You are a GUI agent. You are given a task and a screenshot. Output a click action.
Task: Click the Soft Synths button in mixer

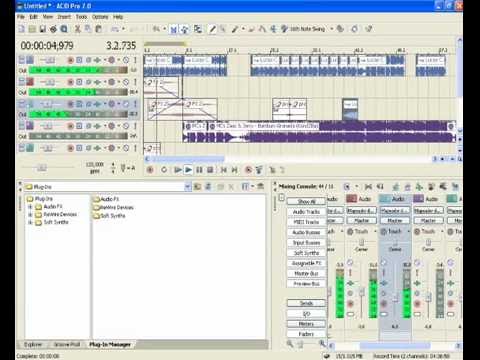point(306,253)
